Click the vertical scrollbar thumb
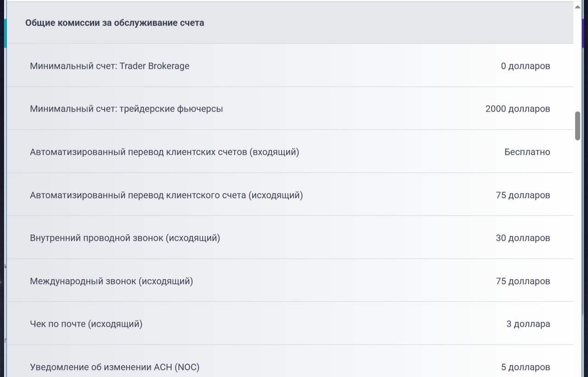The image size is (588, 377). 577,126
